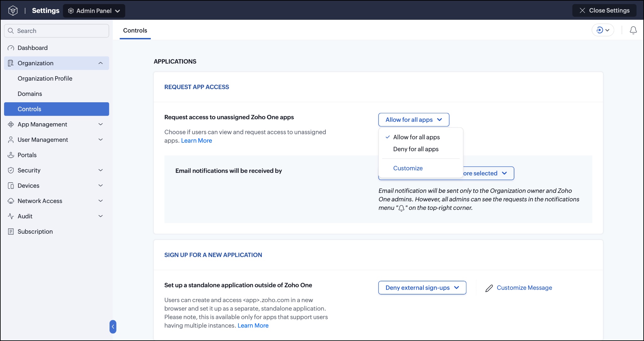Viewport: 644px width, 341px height.
Task: Collapse the sidebar with the arrow handle
Action: point(113,327)
